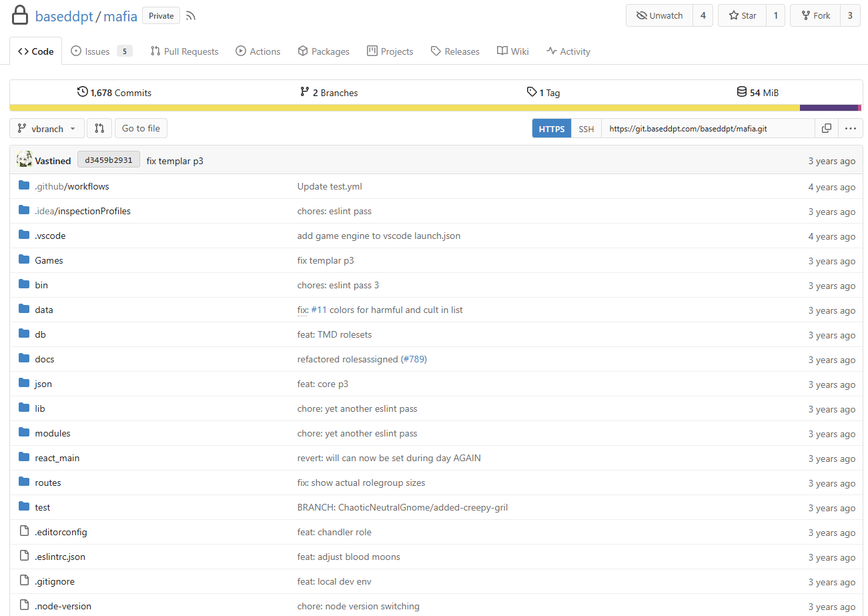Click the routes folder icon

(x=25, y=483)
